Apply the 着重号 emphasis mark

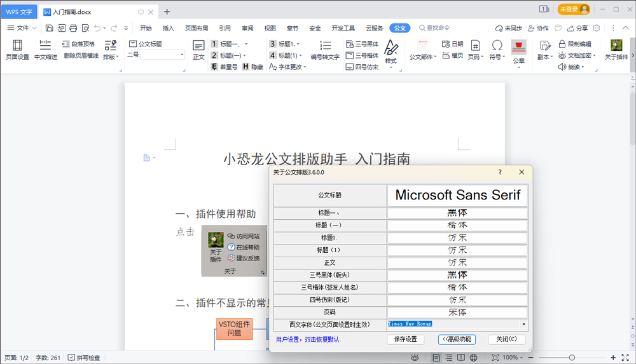click(x=225, y=67)
